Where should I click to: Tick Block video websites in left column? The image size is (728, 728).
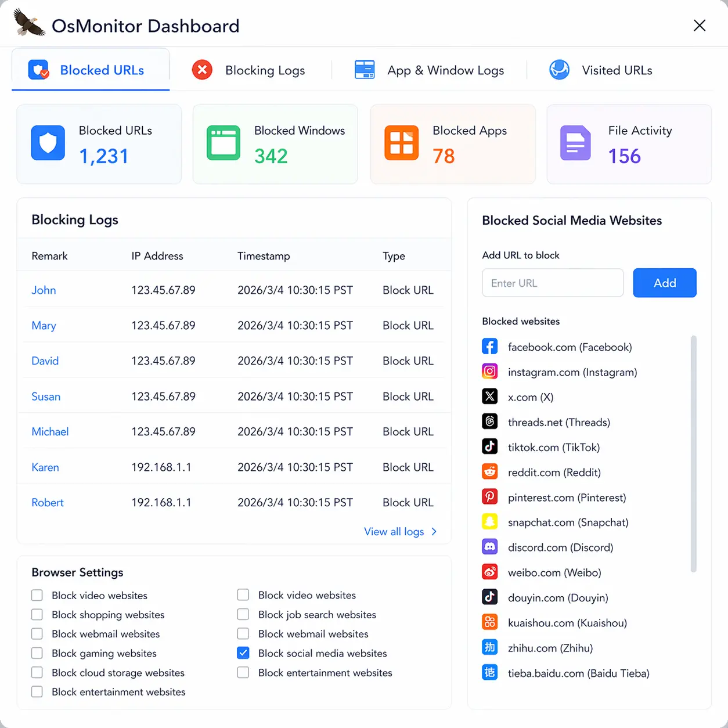coord(37,595)
